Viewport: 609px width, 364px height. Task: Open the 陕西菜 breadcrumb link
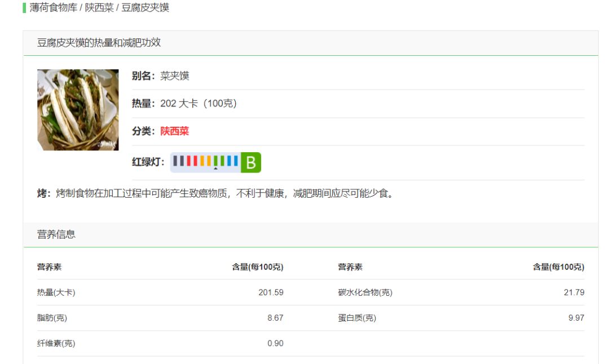(x=99, y=7)
